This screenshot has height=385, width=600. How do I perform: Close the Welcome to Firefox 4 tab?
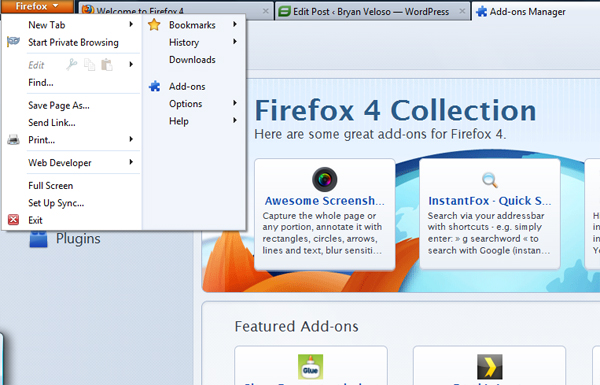(265, 11)
